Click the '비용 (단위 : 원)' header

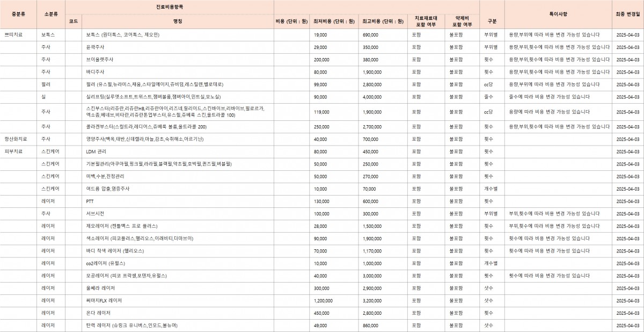[x=291, y=21]
